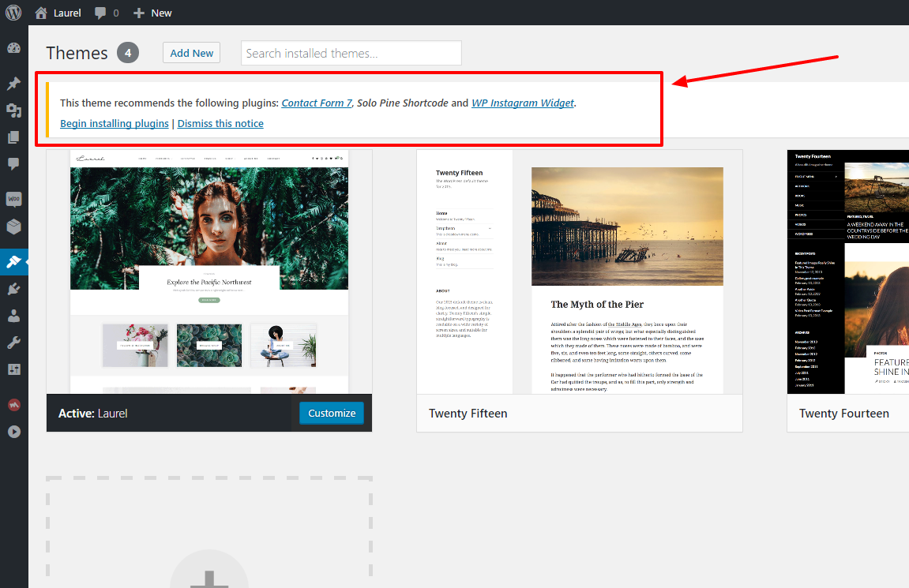Open the New content menu
The image size is (909, 588).
click(152, 13)
